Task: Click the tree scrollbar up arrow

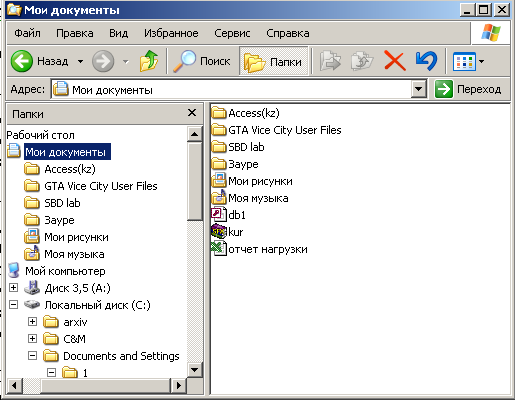Action: coord(194,134)
